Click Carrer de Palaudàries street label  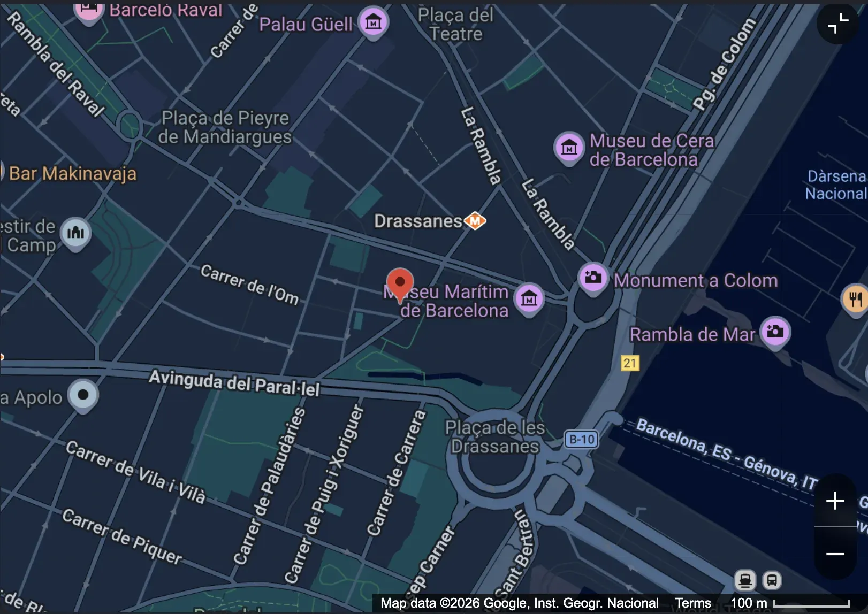pyautogui.click(x=270, y=486)
